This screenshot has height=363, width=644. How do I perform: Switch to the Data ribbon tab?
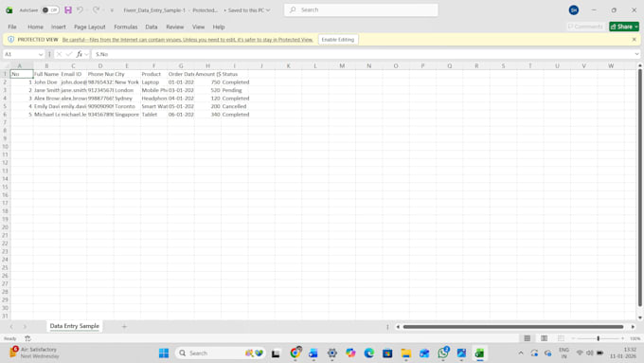coord(152,27)
